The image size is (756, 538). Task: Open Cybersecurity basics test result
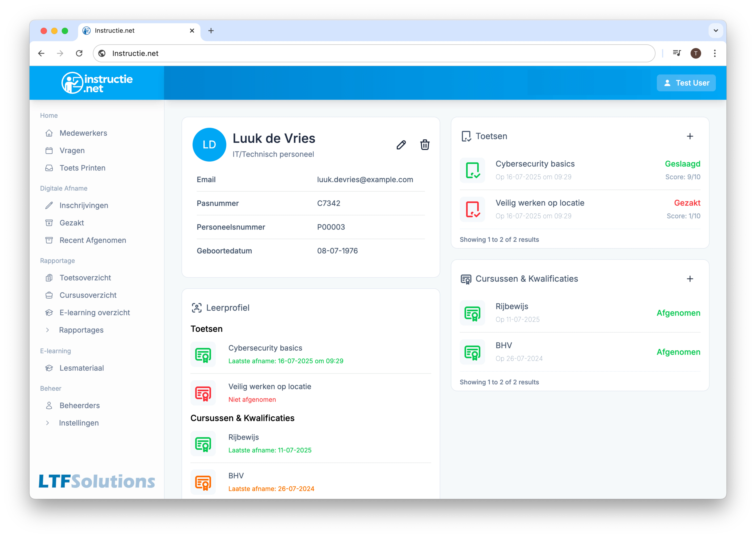(580, 170)
